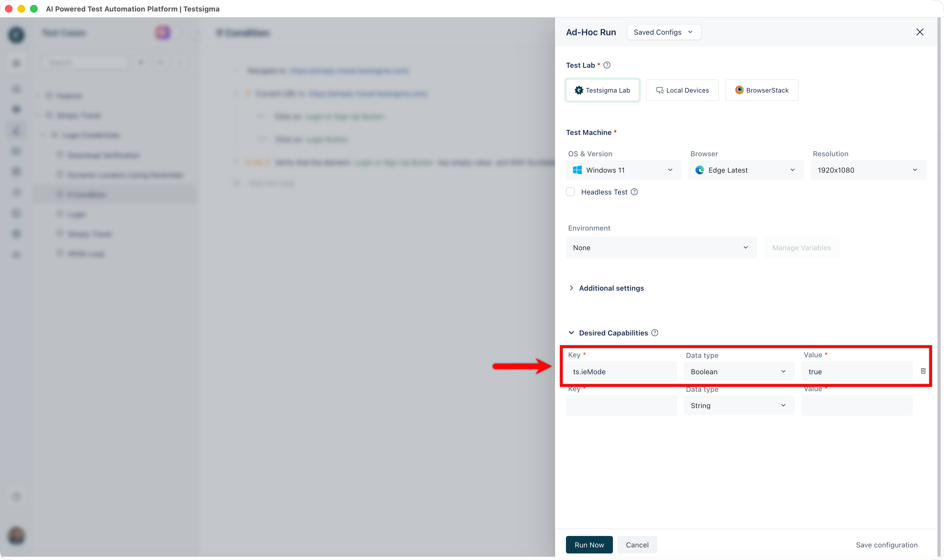Focus the empty Key field in second row

621,406
